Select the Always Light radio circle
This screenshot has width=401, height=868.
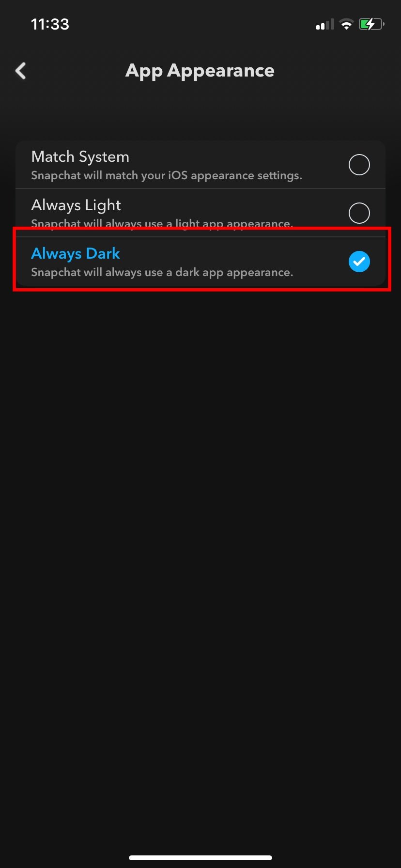click(x=359, y=213)
